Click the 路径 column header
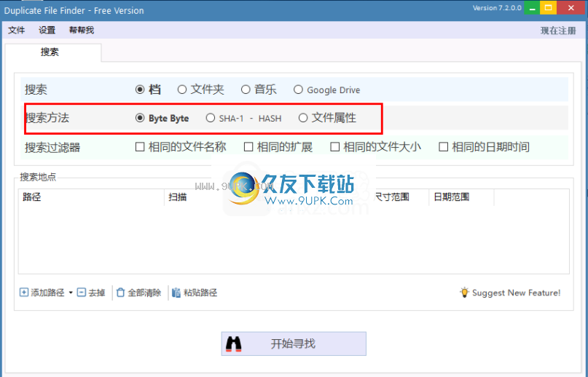588x377 pixels. [x=91, y=197]
